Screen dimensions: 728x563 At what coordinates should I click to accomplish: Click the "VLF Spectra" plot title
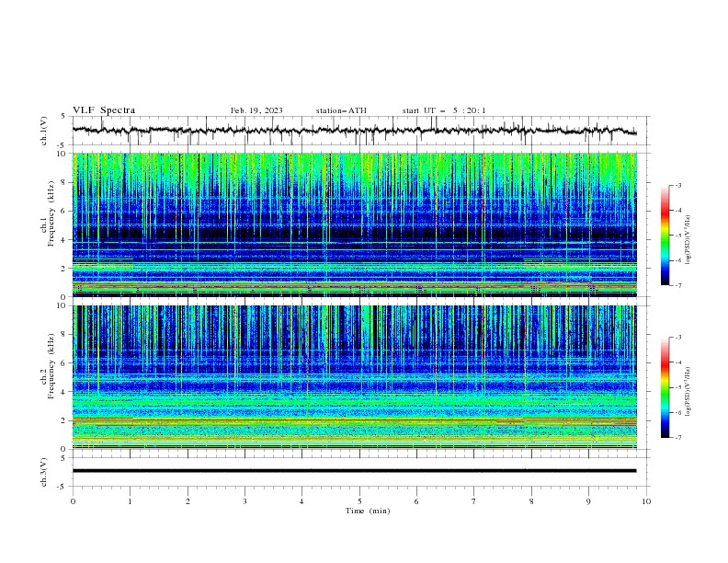click(x=104, y=110)
